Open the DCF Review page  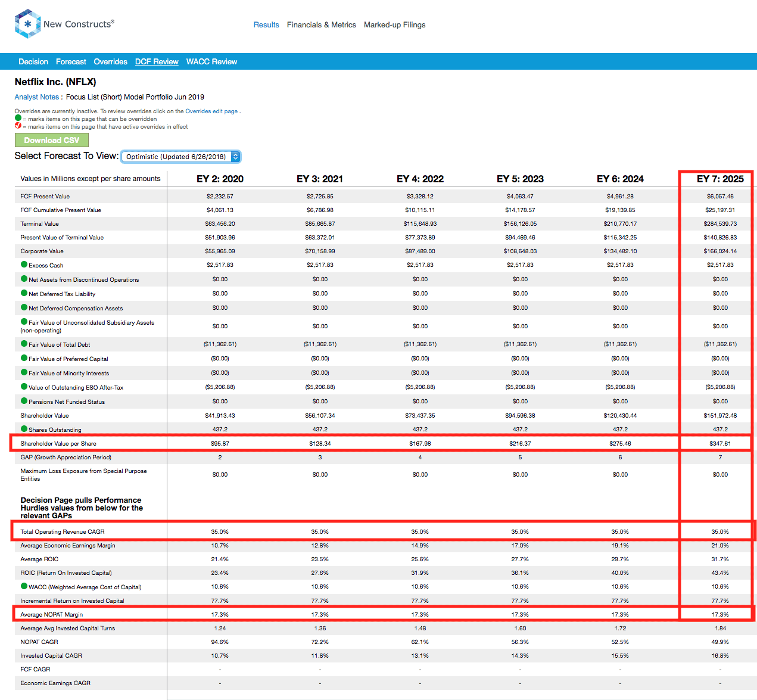tap(157, 62)
